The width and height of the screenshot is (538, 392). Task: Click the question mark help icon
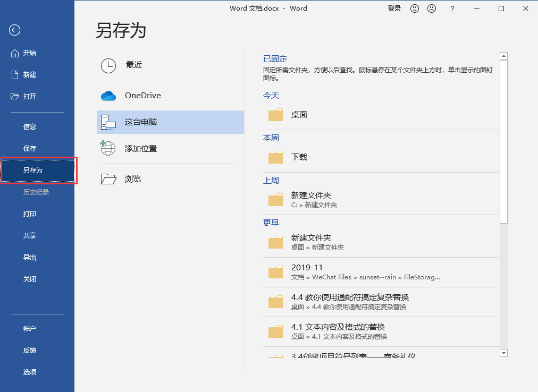452,9
